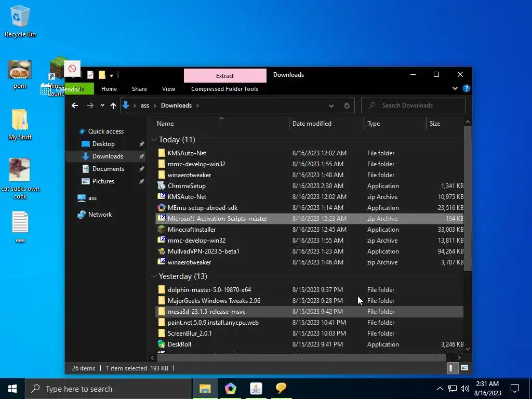Open the View ribbon tab
This screenshot has width=532, height=399.
pyautogui.click(x=169, y=89)
